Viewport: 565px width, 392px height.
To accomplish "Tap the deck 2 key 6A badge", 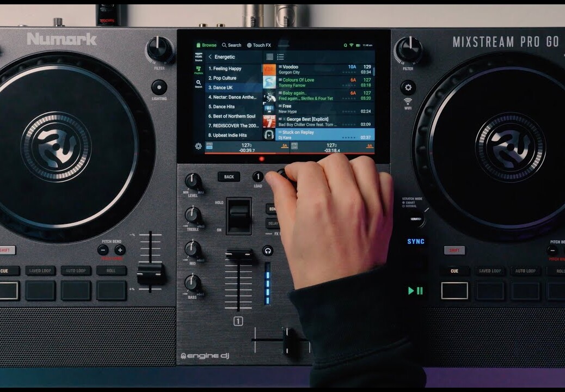I will pyautogui.click(x=370, y=145).
